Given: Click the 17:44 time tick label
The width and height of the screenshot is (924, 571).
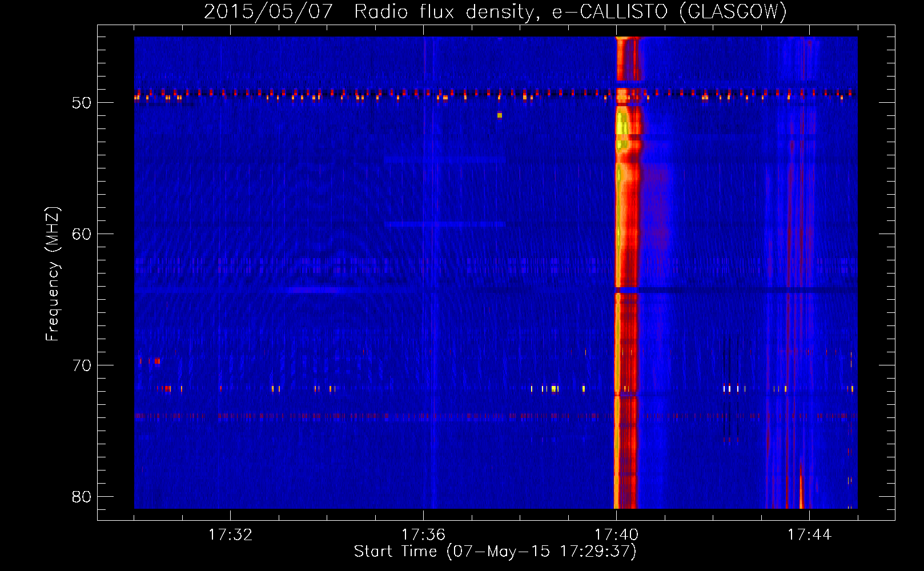Looking at the screenshot, I should click(x=809, y=535).
